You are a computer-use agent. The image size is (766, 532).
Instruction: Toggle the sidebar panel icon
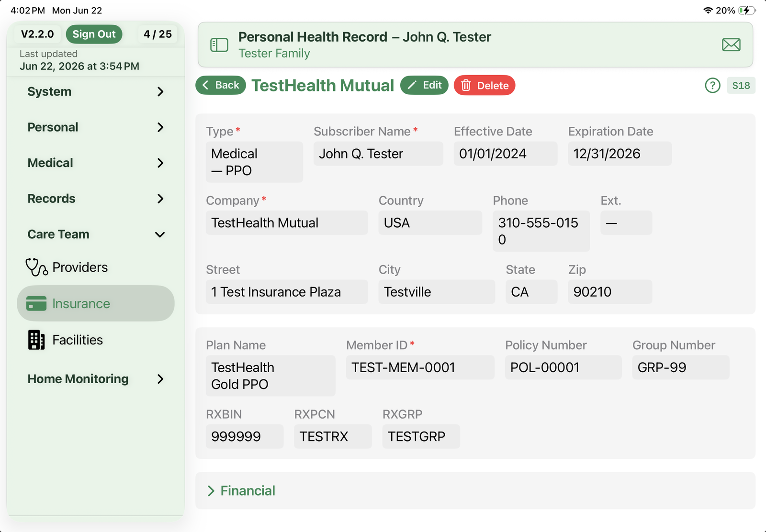pyautogui.click(x=219, y=45)
